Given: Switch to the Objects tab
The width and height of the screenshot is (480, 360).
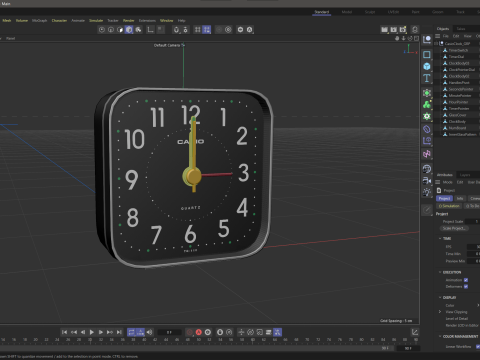Looking at the screenshot, I should pyautogui.click(x=443, y=29).
